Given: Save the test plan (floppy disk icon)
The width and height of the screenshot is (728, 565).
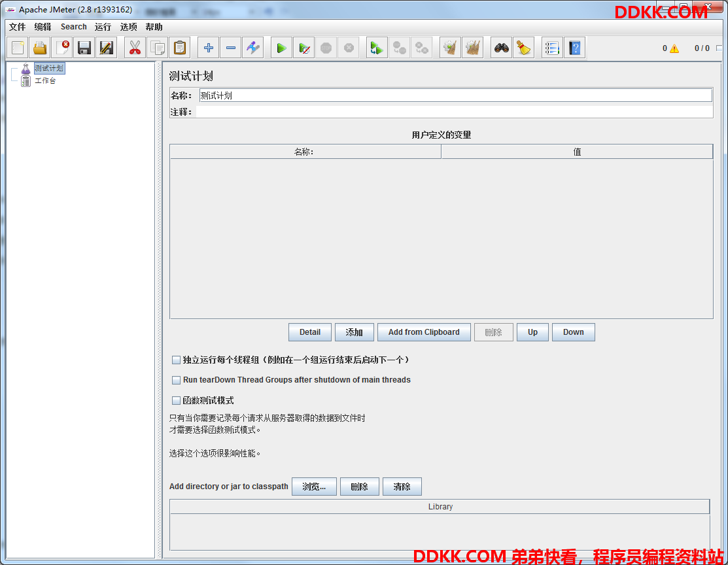Looking at the screenshot, I should point(84,48).
